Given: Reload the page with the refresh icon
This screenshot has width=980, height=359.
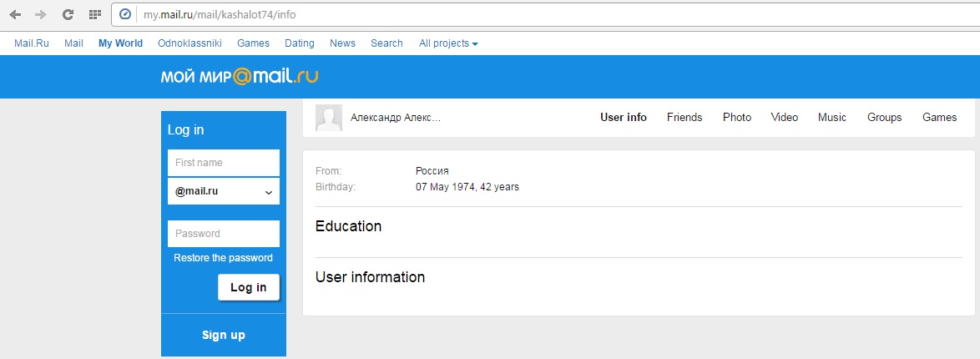Looking at the screenshot, I should (68, 14).
